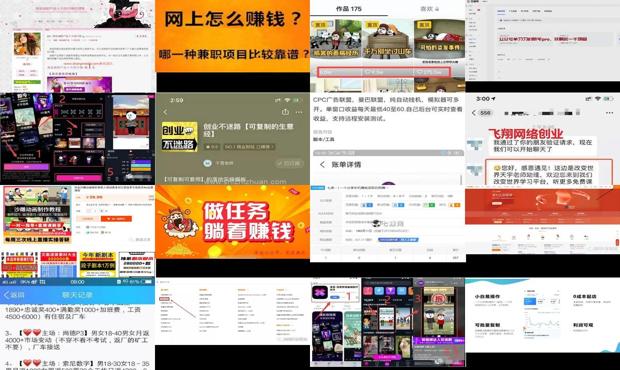Click orange button on 沙雕动画制作教程 listing

pos(116,219)
